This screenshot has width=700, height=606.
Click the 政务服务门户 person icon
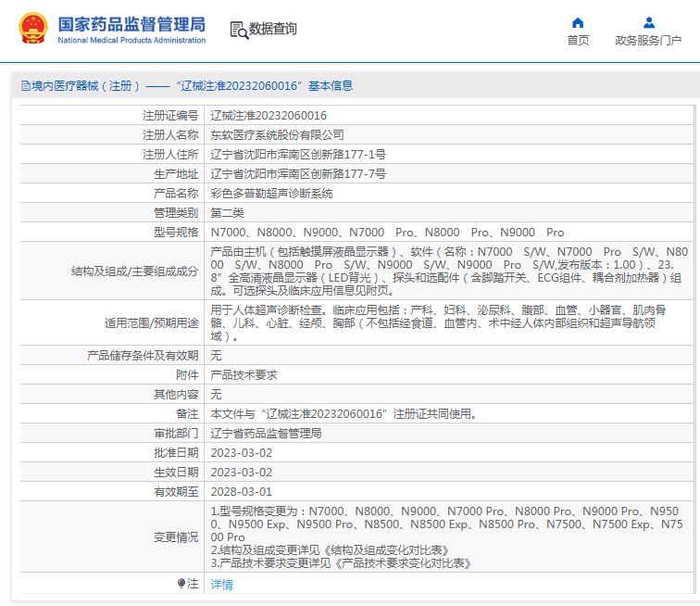[x=648, y=22]
